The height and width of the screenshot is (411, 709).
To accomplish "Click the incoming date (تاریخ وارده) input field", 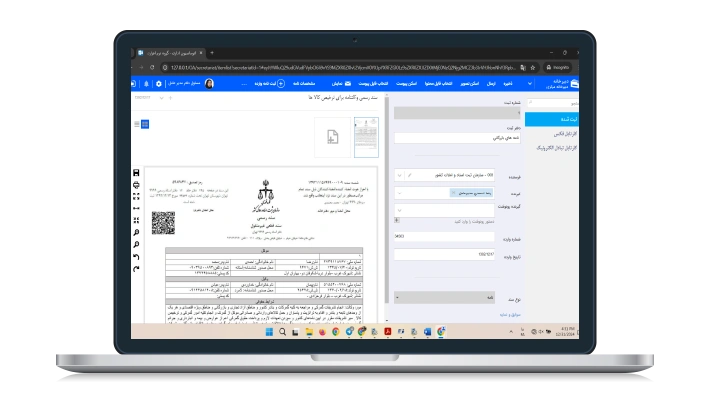I will click(x=444, y=255).
